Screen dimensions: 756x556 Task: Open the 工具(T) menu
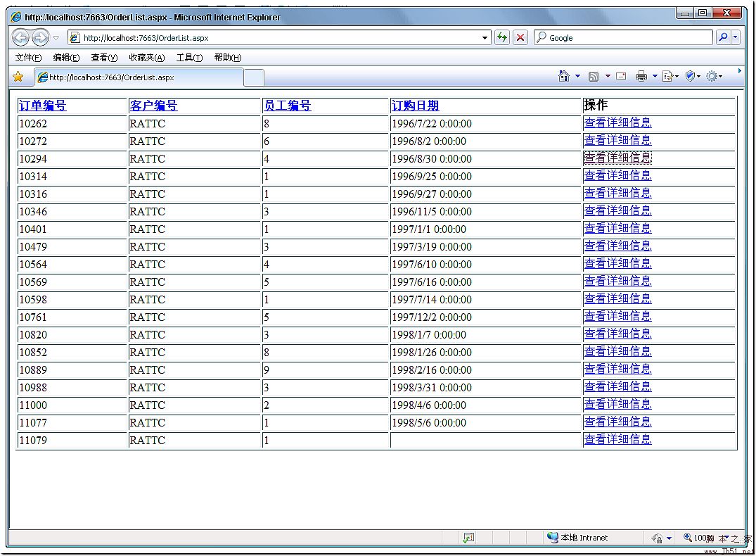click(x=189, y=58)
